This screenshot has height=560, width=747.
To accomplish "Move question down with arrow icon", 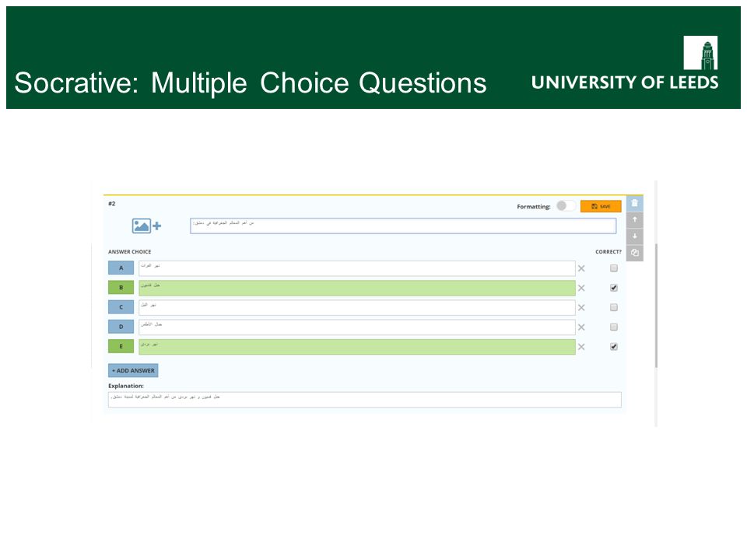I will pos(635,236).
